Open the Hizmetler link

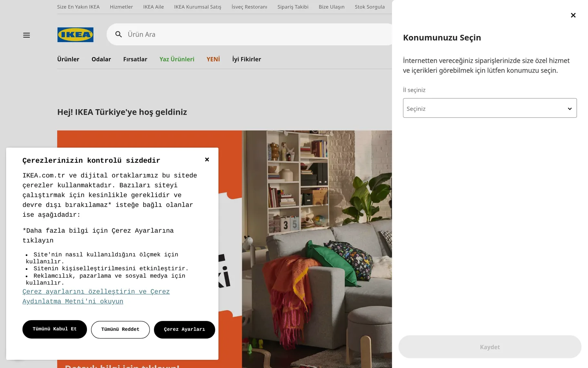[121, 7]
